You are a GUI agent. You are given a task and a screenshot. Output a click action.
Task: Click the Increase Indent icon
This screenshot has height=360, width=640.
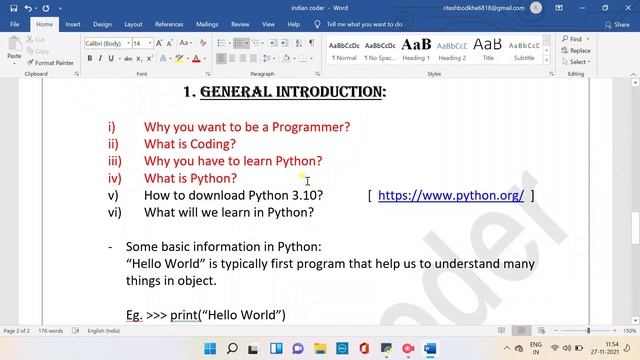pyautogui.click(x=284, y=43)
